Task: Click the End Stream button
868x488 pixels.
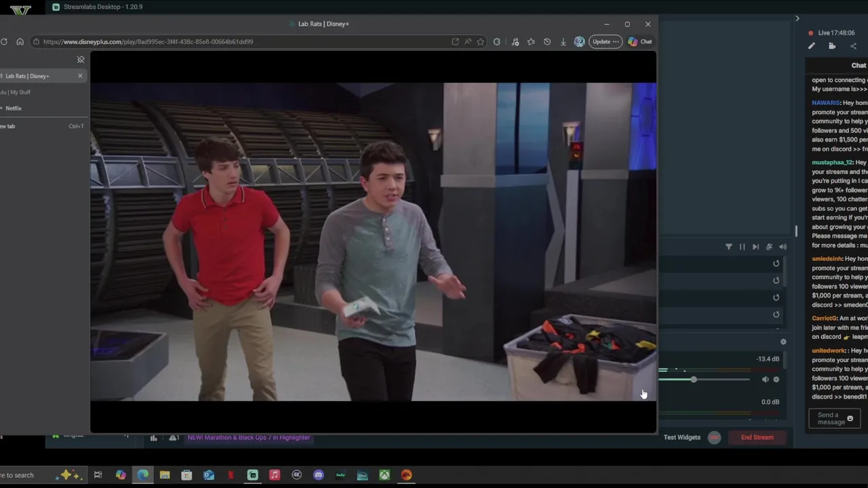Action: [757, 438]
